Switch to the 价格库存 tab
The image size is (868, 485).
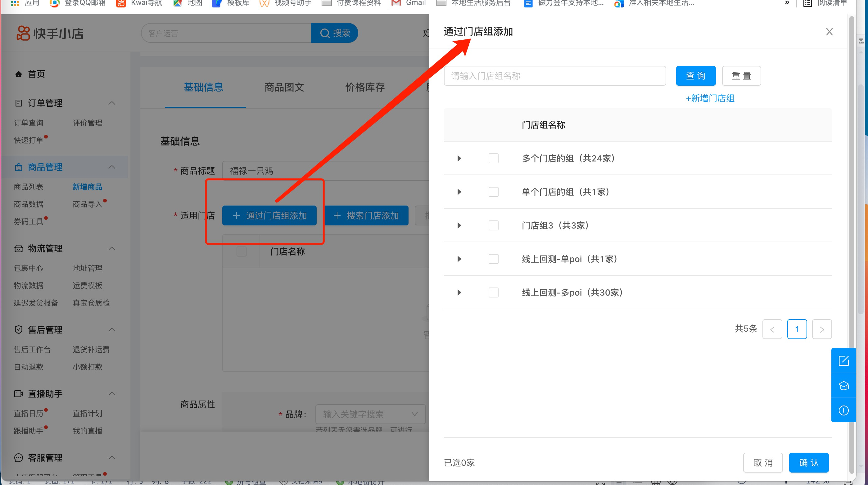point(365,87)
